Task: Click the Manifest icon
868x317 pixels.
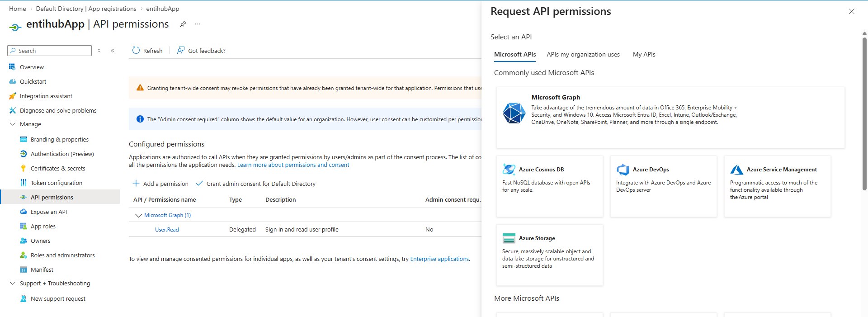Action: [24, 270]
